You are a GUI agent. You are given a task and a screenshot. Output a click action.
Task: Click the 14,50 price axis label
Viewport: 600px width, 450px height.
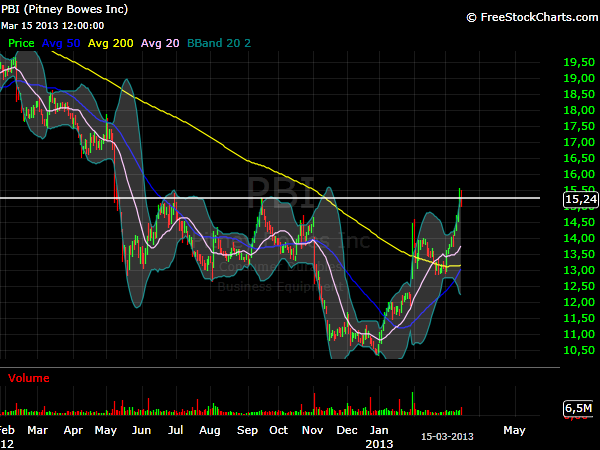click(x=579, y=222)
